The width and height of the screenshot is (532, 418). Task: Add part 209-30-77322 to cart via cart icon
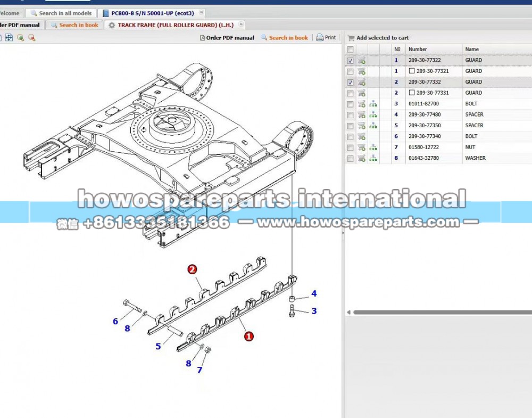pyautogui.click(x=362, y=61)
